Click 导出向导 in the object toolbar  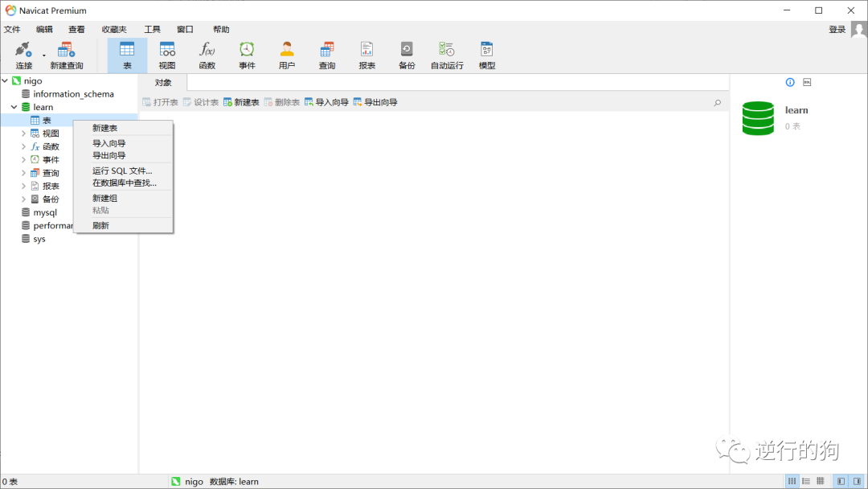click(x=375, y=102)
